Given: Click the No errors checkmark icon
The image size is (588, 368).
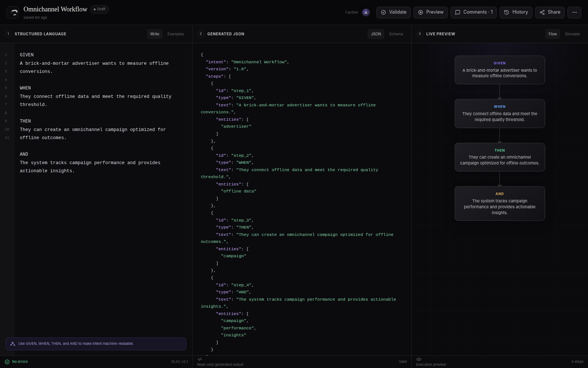Looking at the screenshot, I should click(7, 362).
